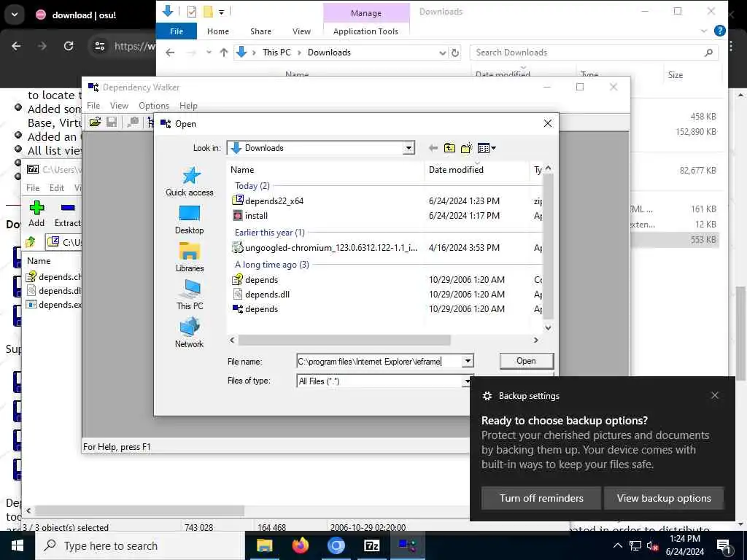Click This PC breadcrumb in File Explorer
Image resolution: width=747 pixels, height=560 pixels.
click(x=276, y=52)
